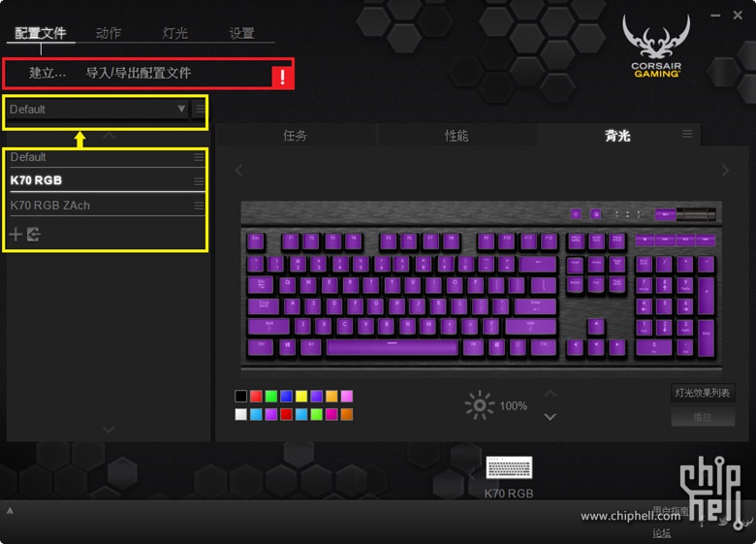This screenshot has width=756, height=544.
Task: Open the 灯光效果列表 button
Action: [703, 393]
